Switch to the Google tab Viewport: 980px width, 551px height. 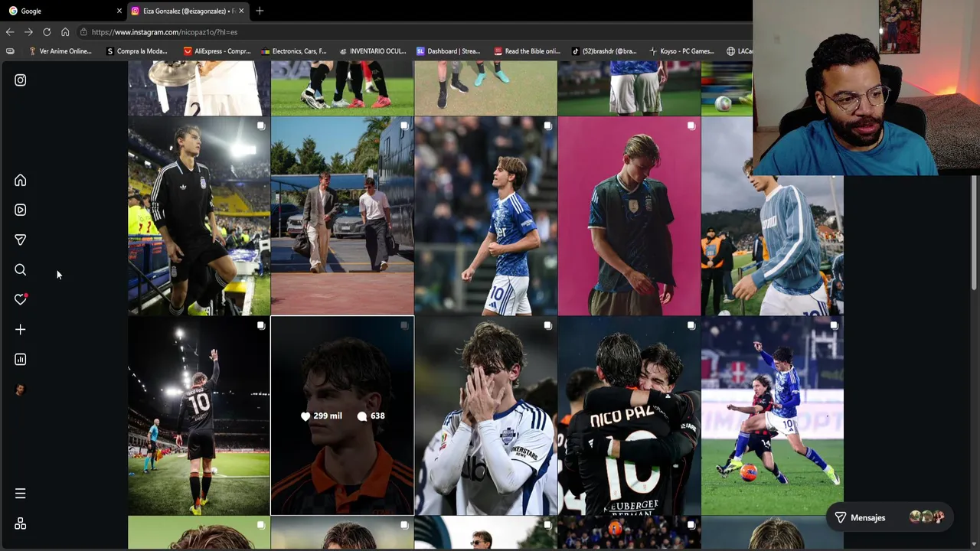63,11
